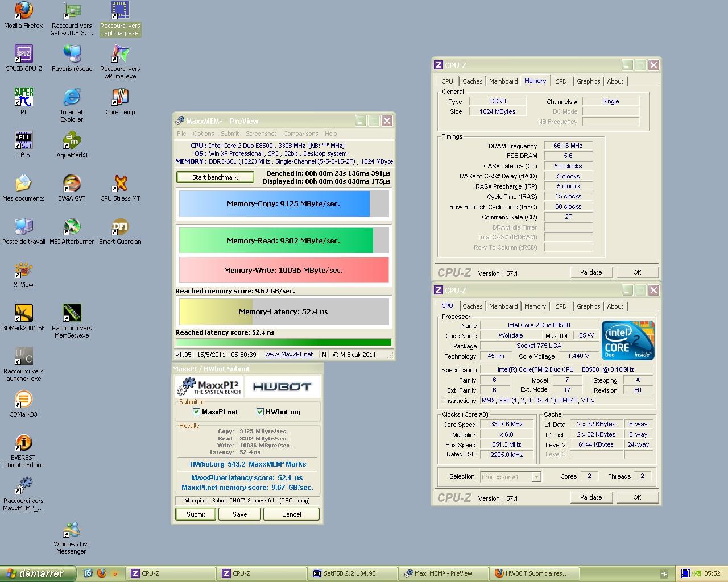Screen dimensions: 728x582
Task: Click the Intel Core 2 Duo logo
Action: [x=628, y=340]
